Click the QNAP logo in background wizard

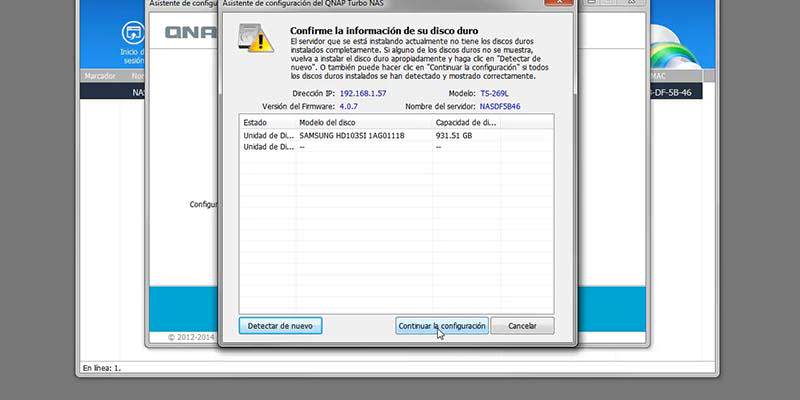pyautogui.click(x=190, y=33)
